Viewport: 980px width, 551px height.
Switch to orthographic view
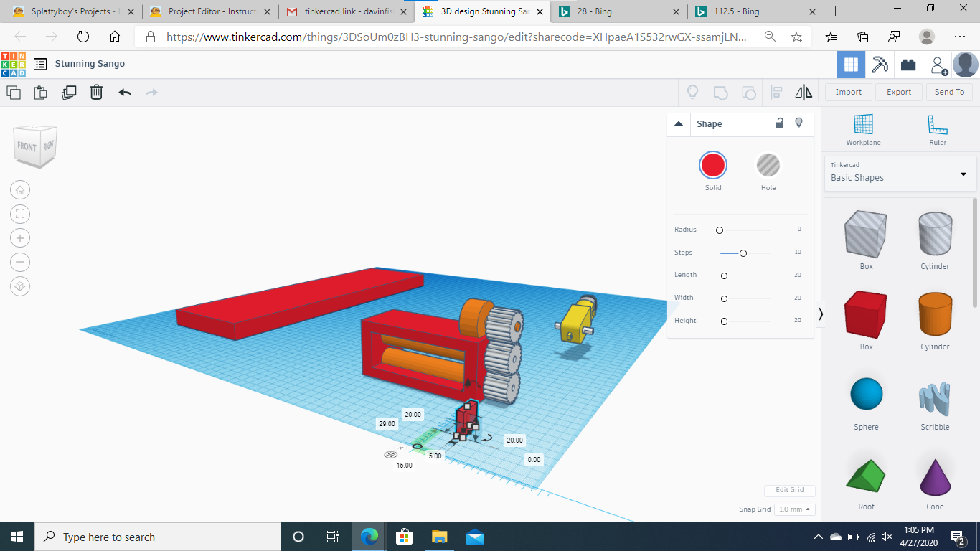20,286
